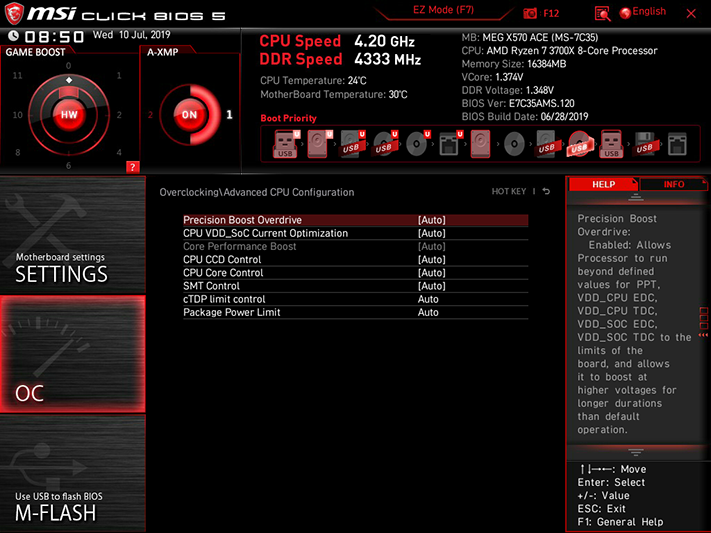The width and height of the screenshot is (711, 533).
Task: Select the USB floppy boot device
Action: pos(644,144)
